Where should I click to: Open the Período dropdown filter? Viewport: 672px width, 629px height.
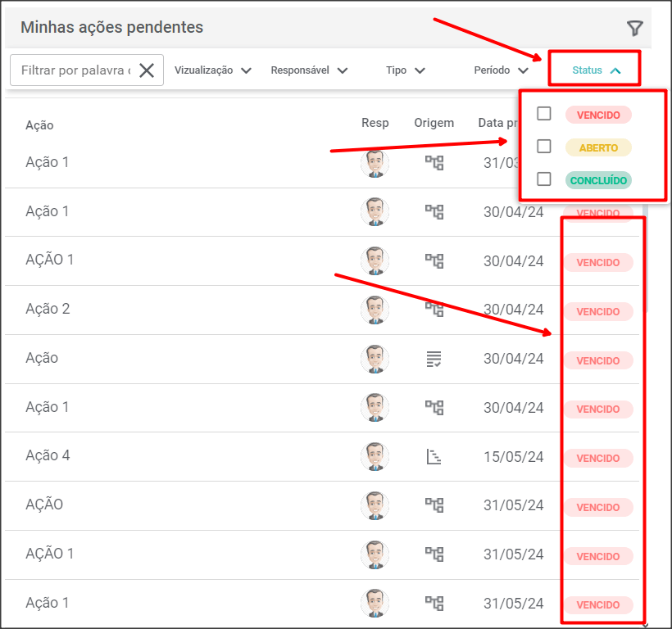coord(501,70)
